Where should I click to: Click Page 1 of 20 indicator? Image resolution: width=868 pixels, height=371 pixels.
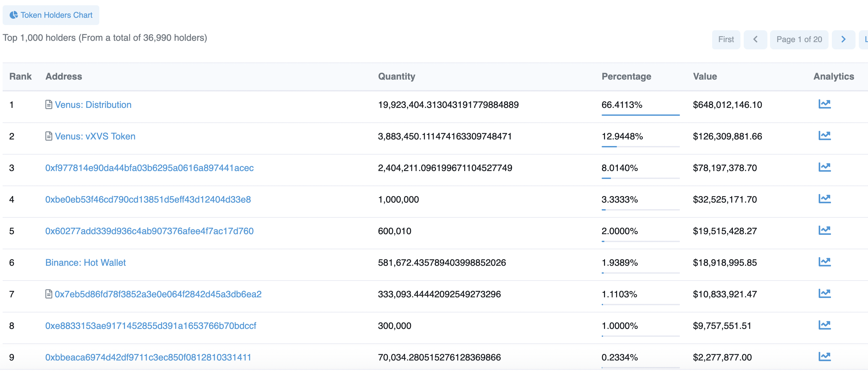799,39
